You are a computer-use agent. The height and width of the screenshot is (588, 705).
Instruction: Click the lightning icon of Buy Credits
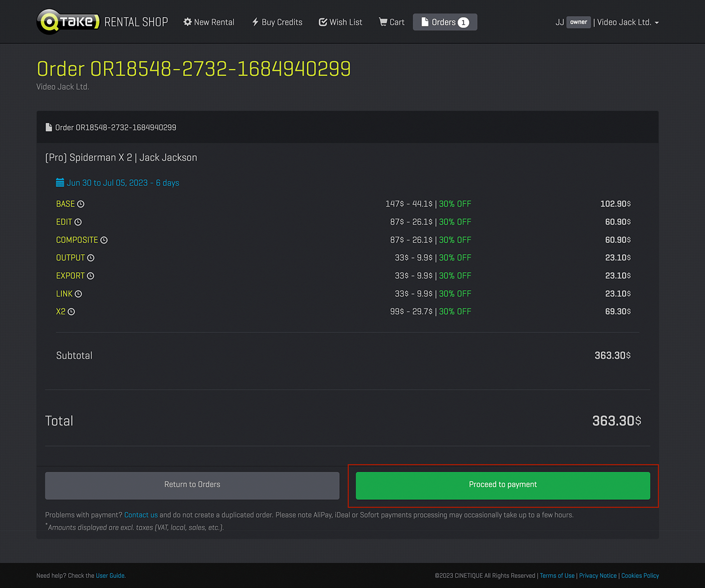255,22
